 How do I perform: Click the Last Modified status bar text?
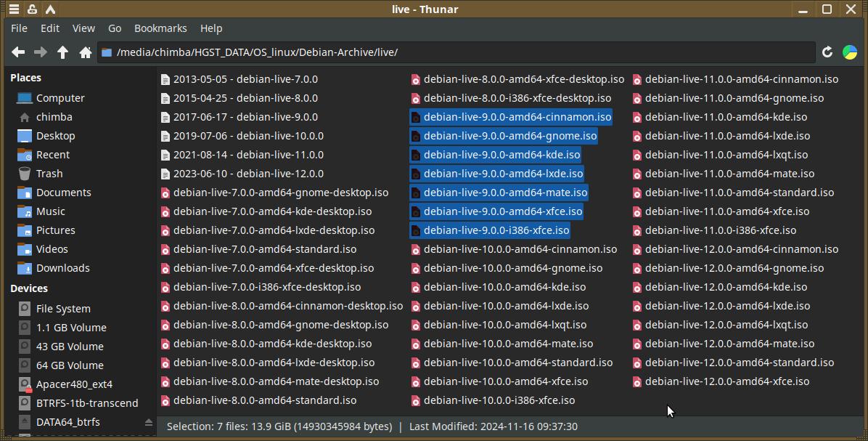click(494, 426)
